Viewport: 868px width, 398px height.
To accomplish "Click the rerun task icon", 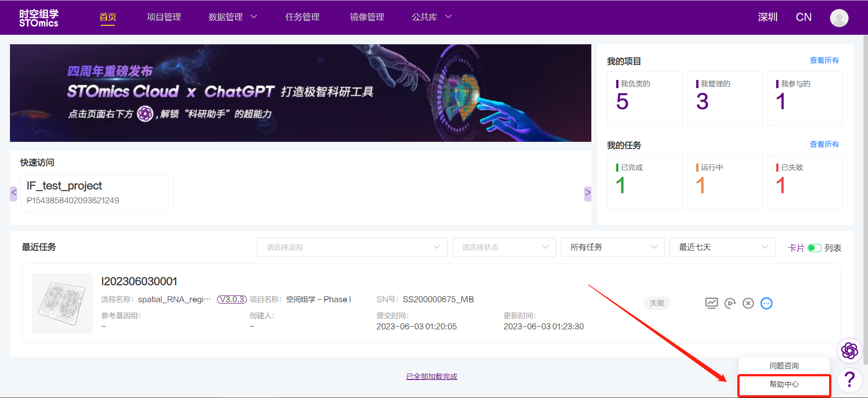I will tap(730, 303).
